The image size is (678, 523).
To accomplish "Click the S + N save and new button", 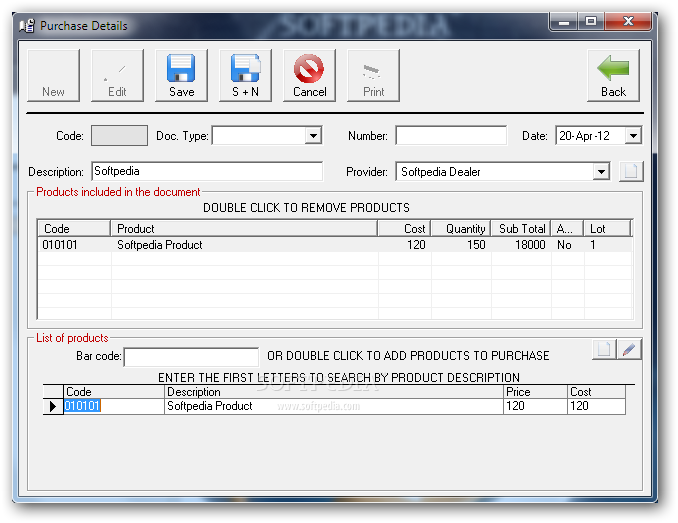I will (x=245, y=76).
